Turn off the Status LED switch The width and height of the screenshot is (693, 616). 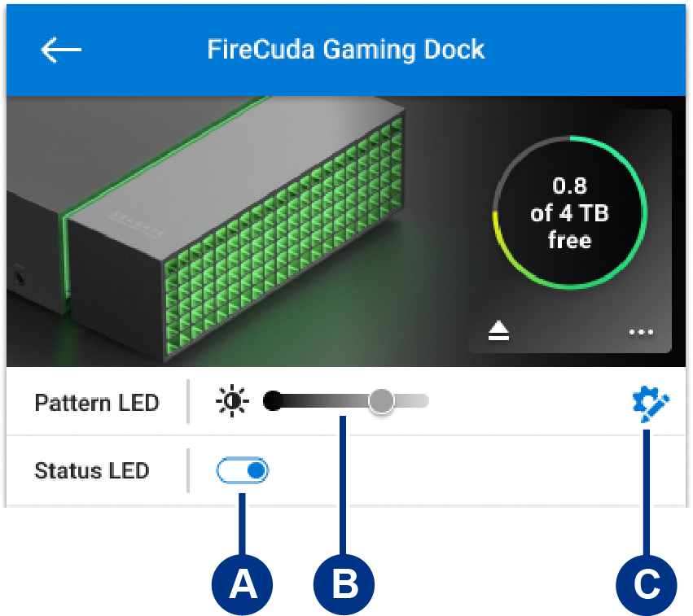(x=243, y=470)
